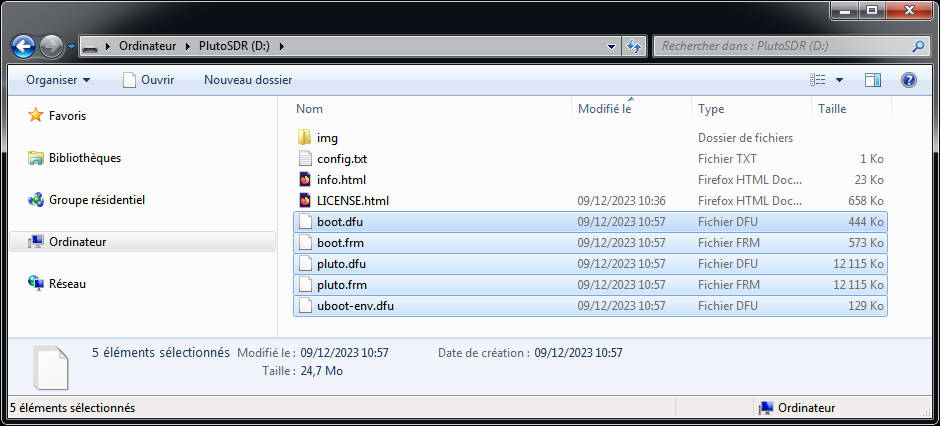The width and height of the screenshot is (940, 426).
Task: Sort by the Nom column header
Action: pyautogui.click(x=310, y=108)
